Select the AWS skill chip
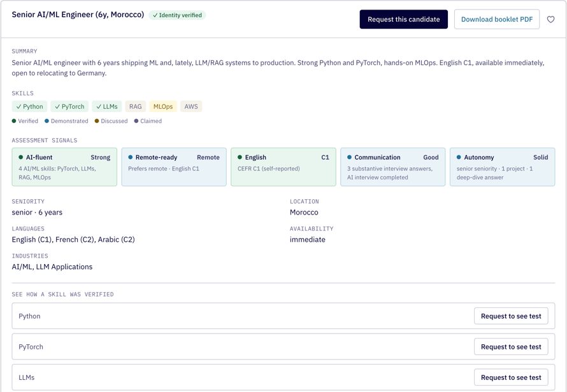Viewport: 567px width, 392px height. [191, 106]
